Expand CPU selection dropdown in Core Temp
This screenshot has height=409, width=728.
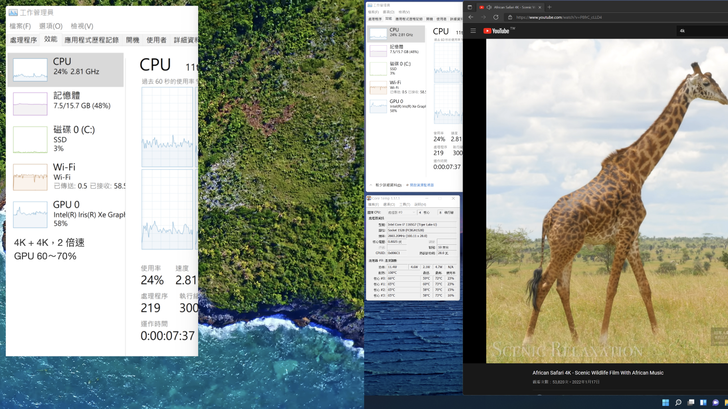[402, 213]
